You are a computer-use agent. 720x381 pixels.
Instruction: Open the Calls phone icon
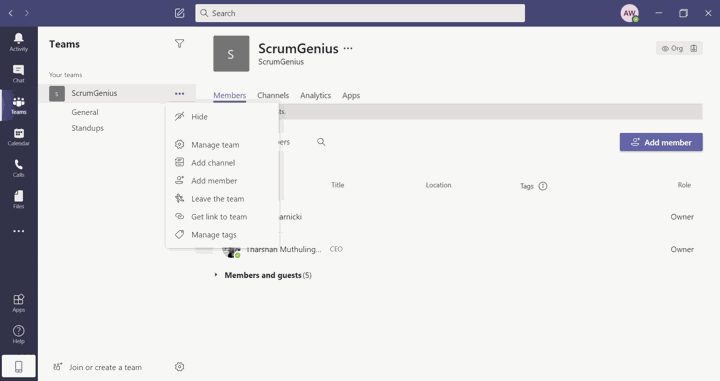(18, 168)
